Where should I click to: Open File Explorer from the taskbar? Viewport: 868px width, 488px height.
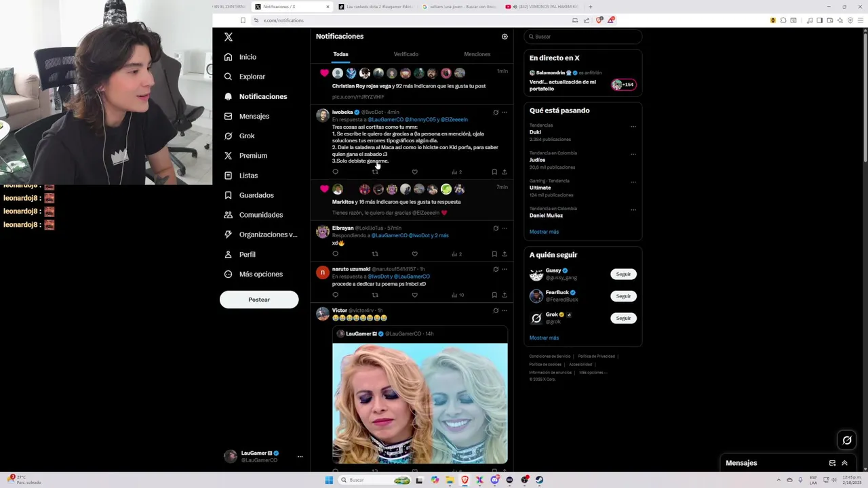pos(449,480)
